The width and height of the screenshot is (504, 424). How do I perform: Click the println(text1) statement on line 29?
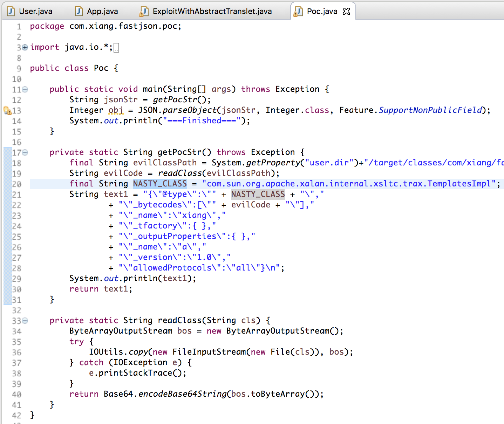coord(132,278)
